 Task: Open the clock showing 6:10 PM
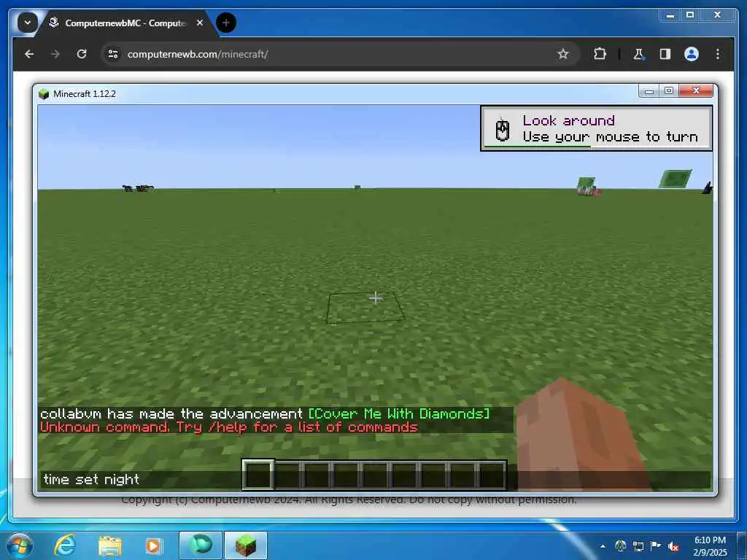coord(710,546)
